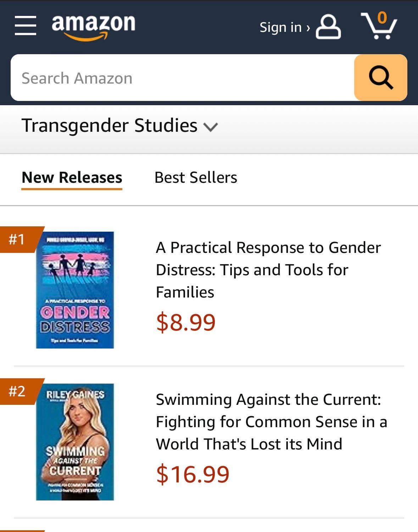Open 'Swimming Against the Current' listing
The image size is (418, 532).
(272, 421)
